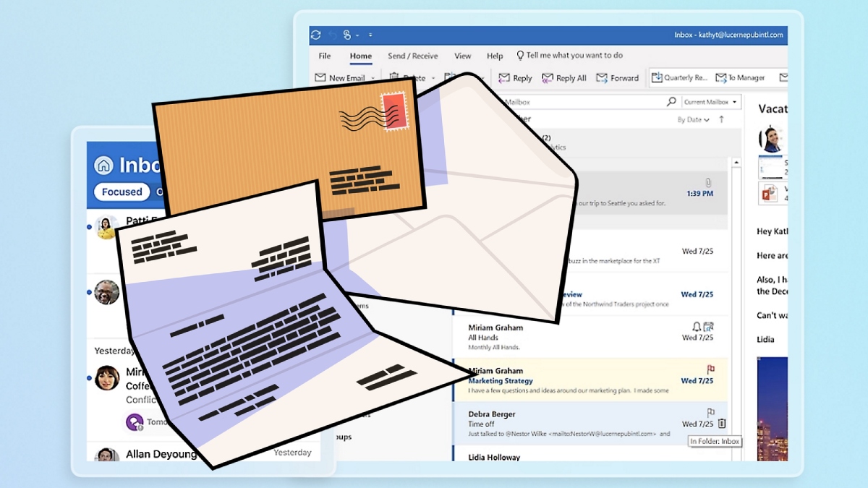
Task: Click the sync icon in title bar
Action: (315, 35)
